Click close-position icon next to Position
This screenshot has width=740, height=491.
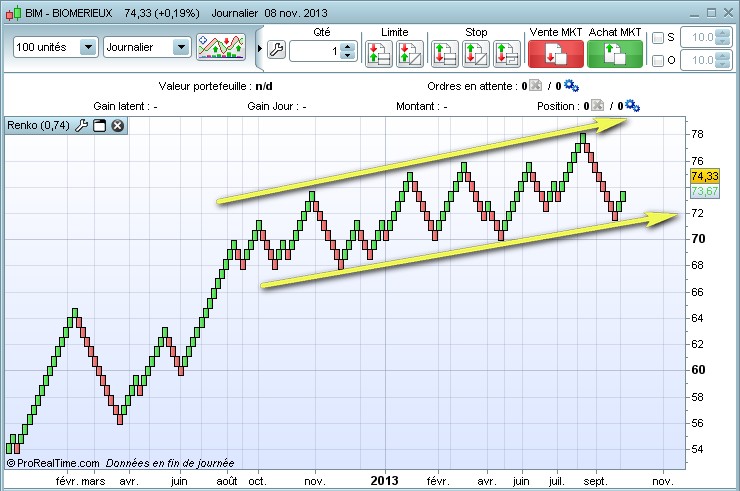pyautogui.click(x=597, y=105)
